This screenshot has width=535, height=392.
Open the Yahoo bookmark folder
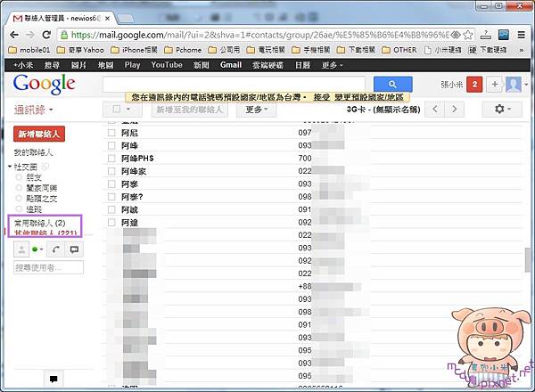click(x=80, y=50)
